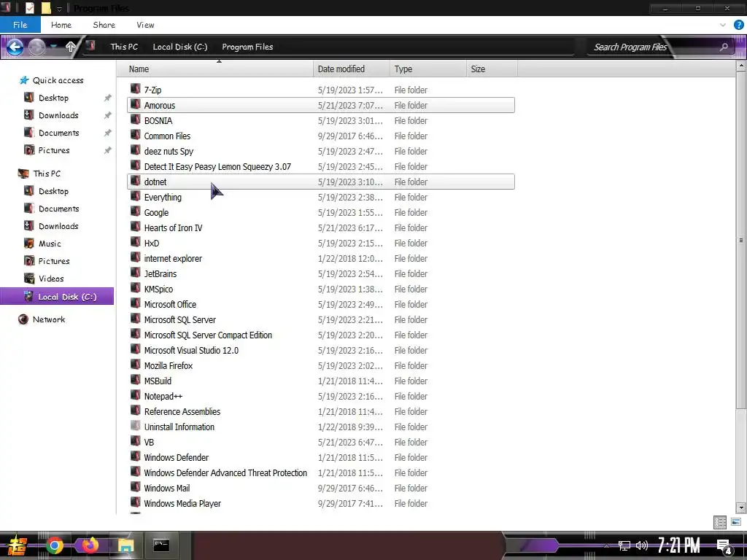
Task: Select the deez nuts Spy folder icon
Action: (x=135, y=150)
